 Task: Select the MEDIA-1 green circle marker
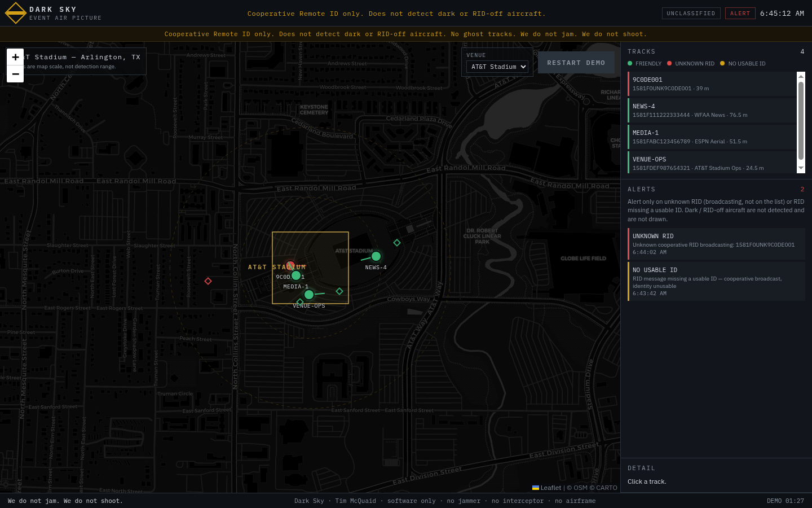(x=296, y=275)
